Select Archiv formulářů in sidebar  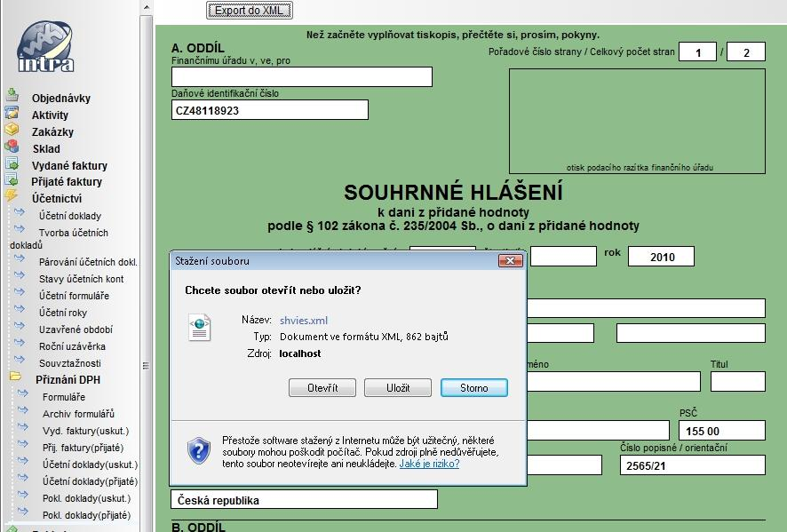tap(78, 414)
